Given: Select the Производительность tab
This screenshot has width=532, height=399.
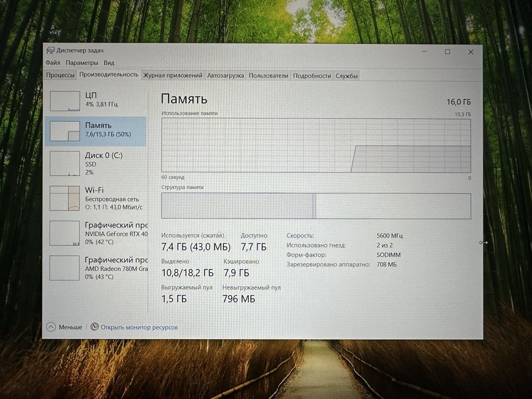Looking at the screenshot, I should pyautogui.click(x=108, y=74).
